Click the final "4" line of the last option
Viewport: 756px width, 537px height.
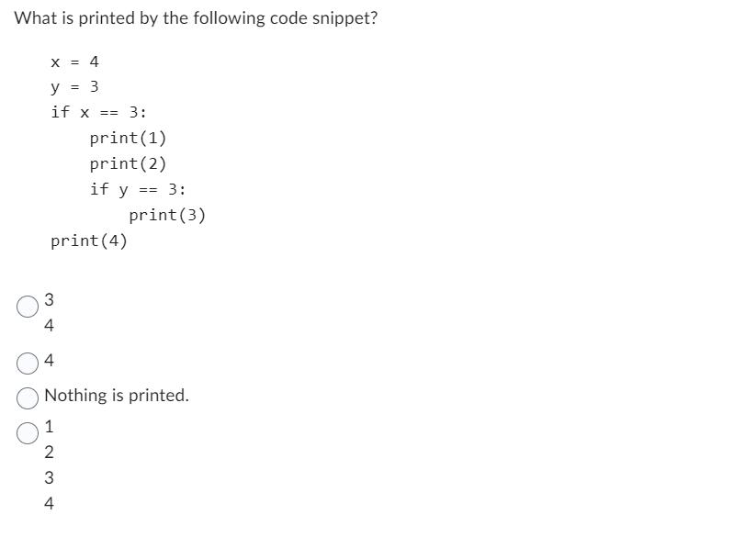(x=49, y=503)
